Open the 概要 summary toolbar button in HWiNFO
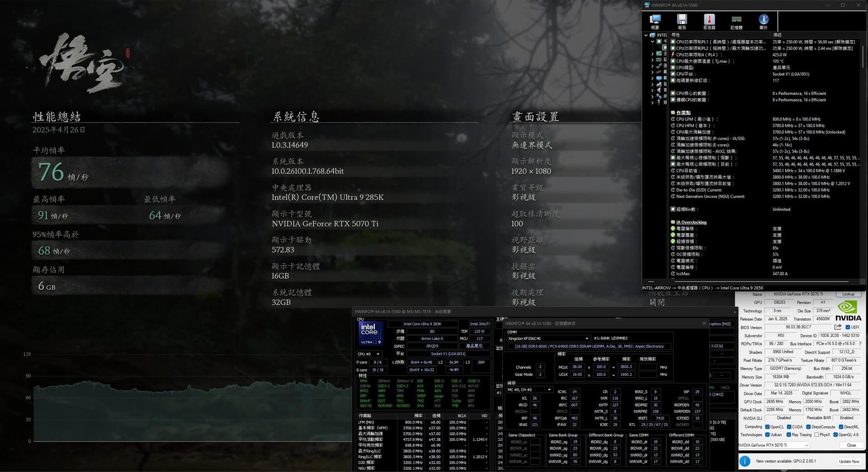This screenshot has height=472, width=868. pos(655,21)
